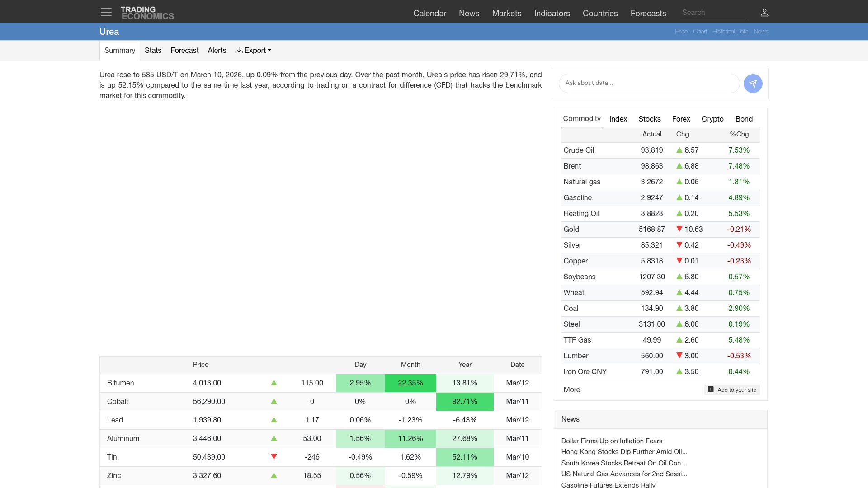The image size is (868, 488).
Task: Open Markets in the top navigation
Action: [507, 13]
